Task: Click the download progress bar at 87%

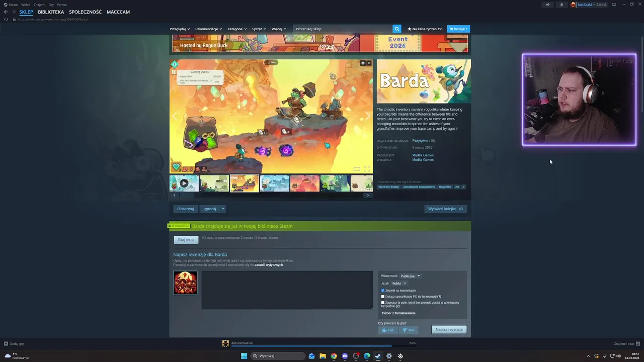Action: pyautogui.click(x=323, y=346)
